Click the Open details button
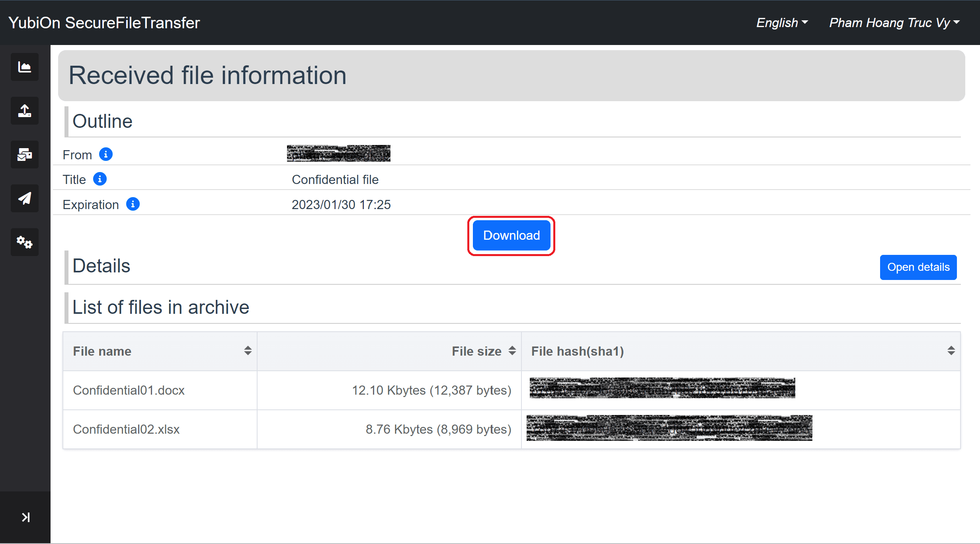Screen dimensions: 980x544 tap(918, 267)
